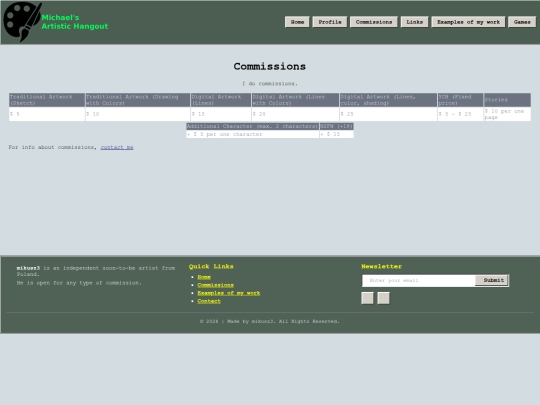Go to Profile page
The height and width of the screenshot is (405, 540).
330,22
